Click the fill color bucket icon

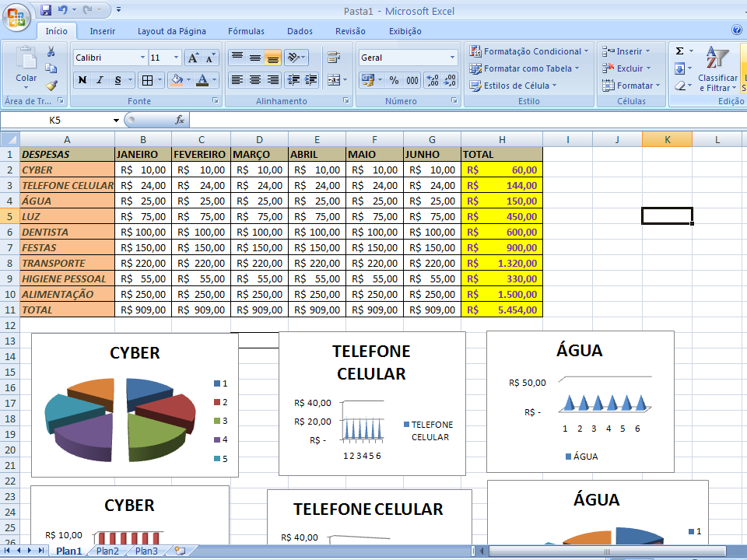[177, 81]
